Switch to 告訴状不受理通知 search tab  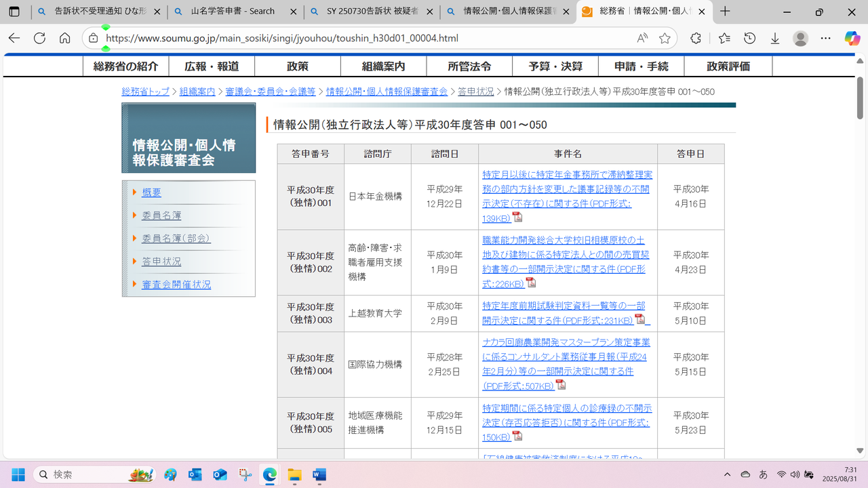(99, 12)
